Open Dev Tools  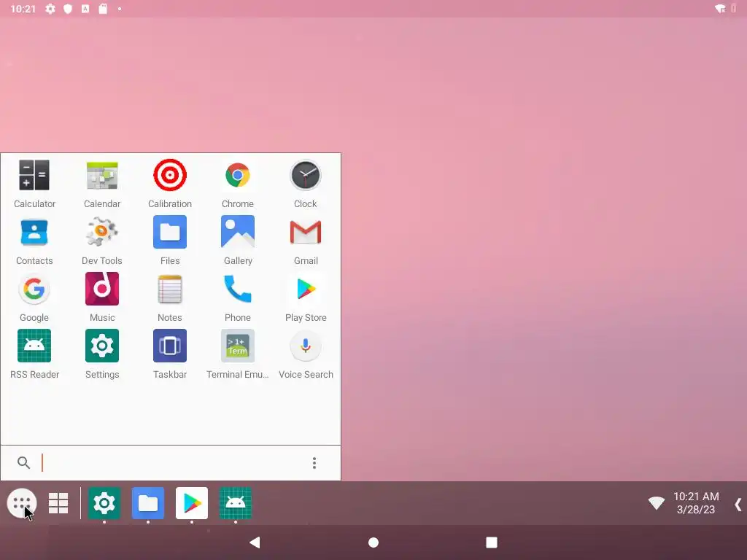pyautogui.click(x=102, y=241)
